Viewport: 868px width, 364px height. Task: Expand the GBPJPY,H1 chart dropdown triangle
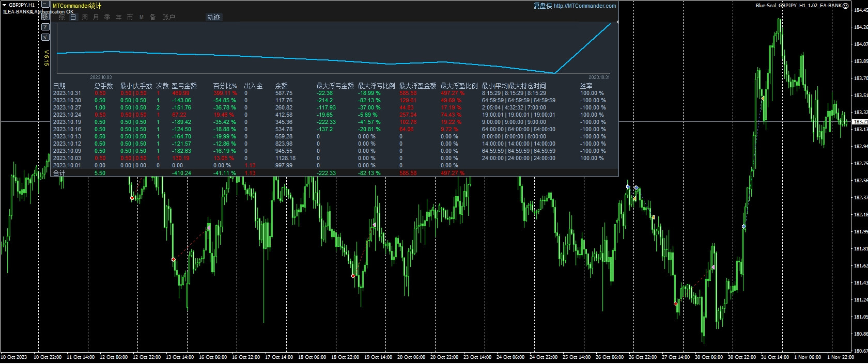pos(5,5)
